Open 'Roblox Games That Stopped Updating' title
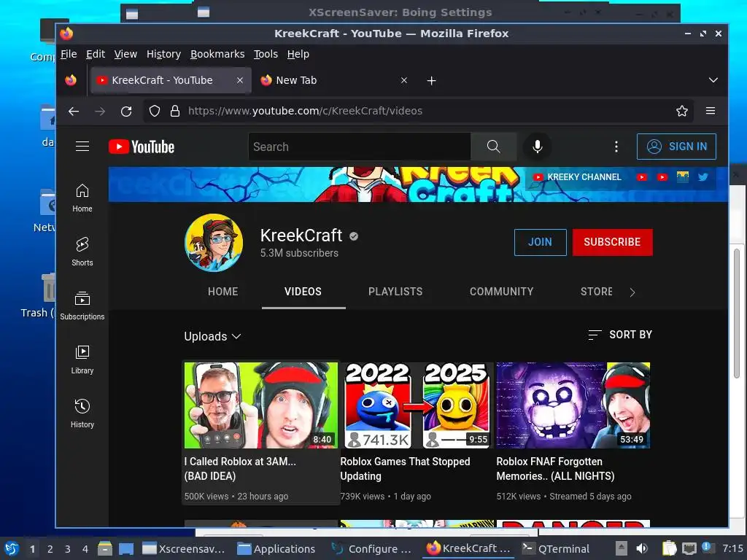 pos(405,469)
